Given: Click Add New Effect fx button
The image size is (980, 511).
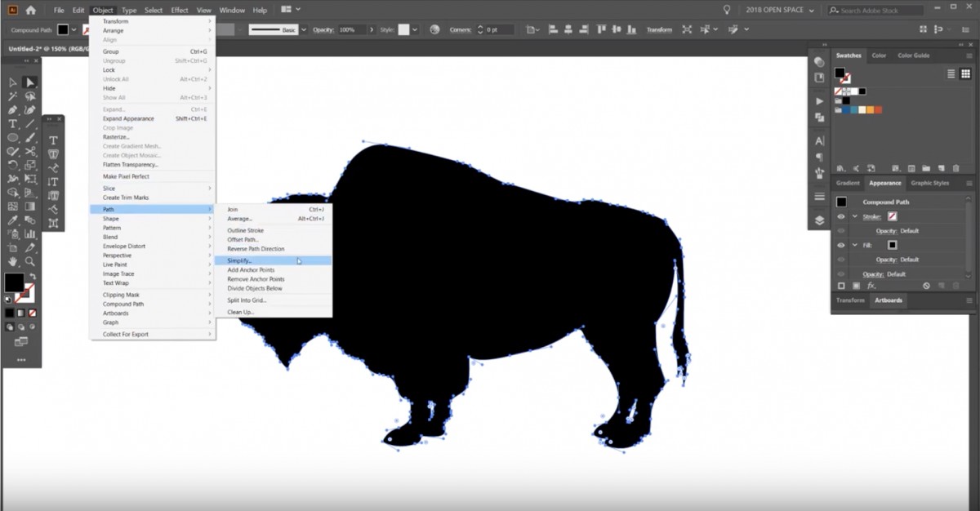Looking at the screenshot, I should tap(871, 286).
